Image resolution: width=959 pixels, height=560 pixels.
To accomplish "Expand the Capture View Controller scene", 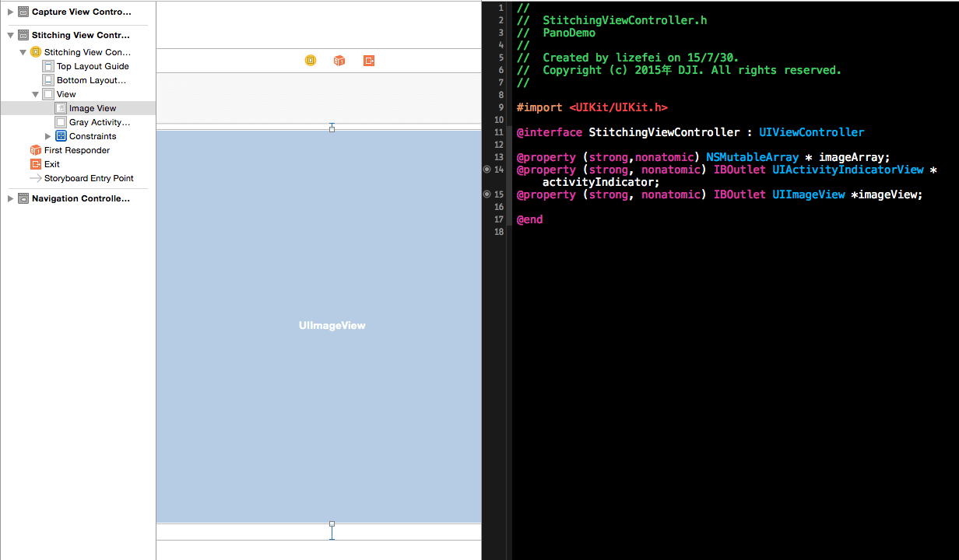I will tap(11, 12).
